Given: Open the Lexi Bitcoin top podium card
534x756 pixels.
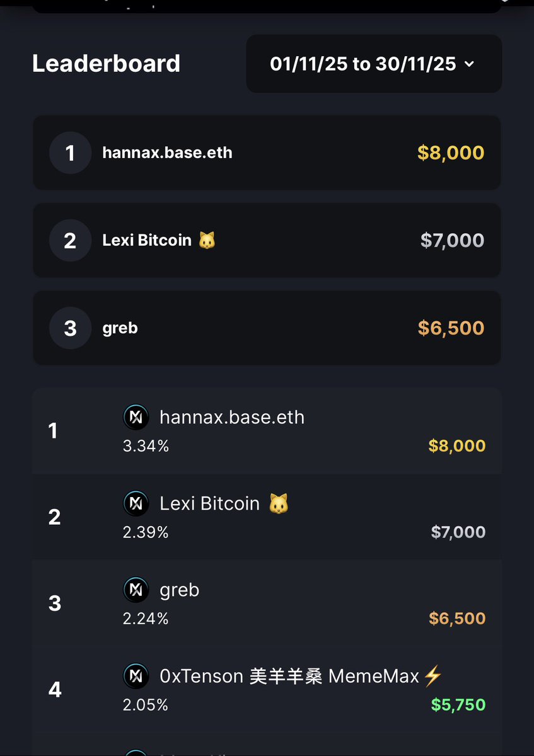Looking at the screenshot, I should [267, 240].
